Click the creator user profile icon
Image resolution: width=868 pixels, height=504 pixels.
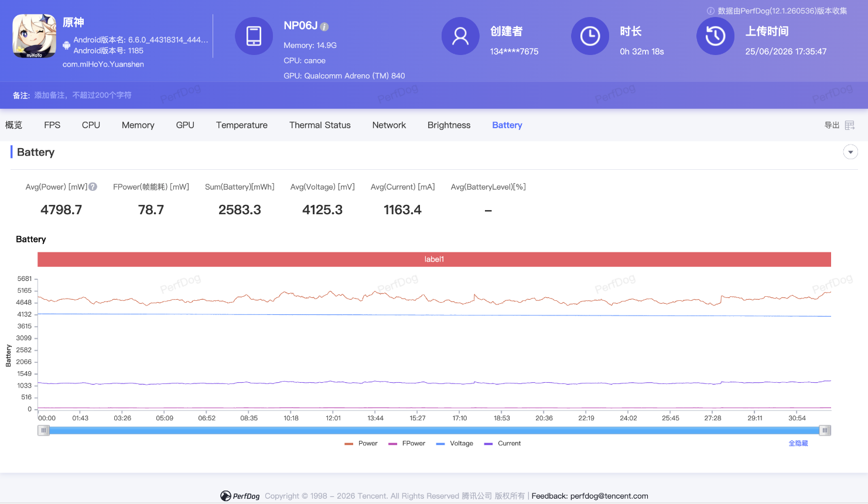click(460, 36)
